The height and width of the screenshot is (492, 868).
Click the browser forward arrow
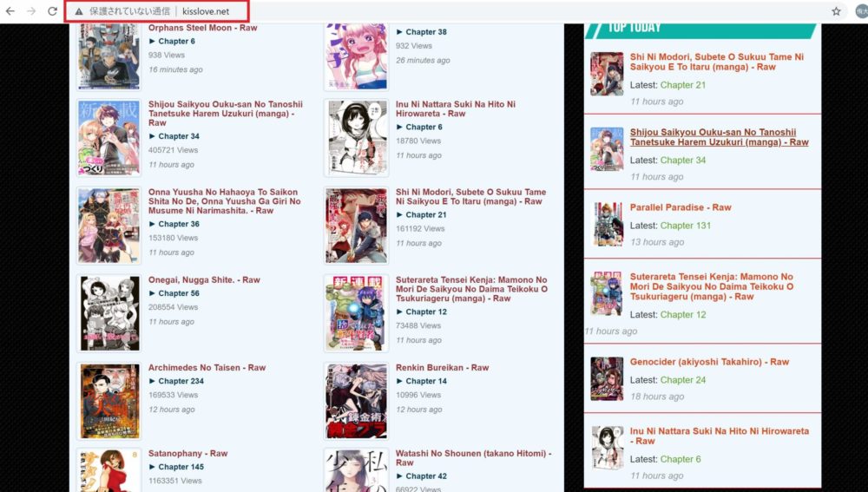(31, 11)
